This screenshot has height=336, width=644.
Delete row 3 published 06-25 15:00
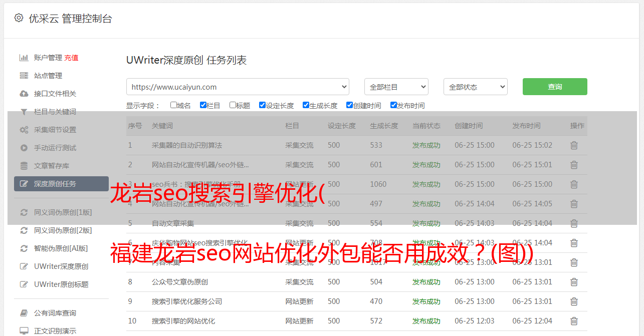[574, 184]
